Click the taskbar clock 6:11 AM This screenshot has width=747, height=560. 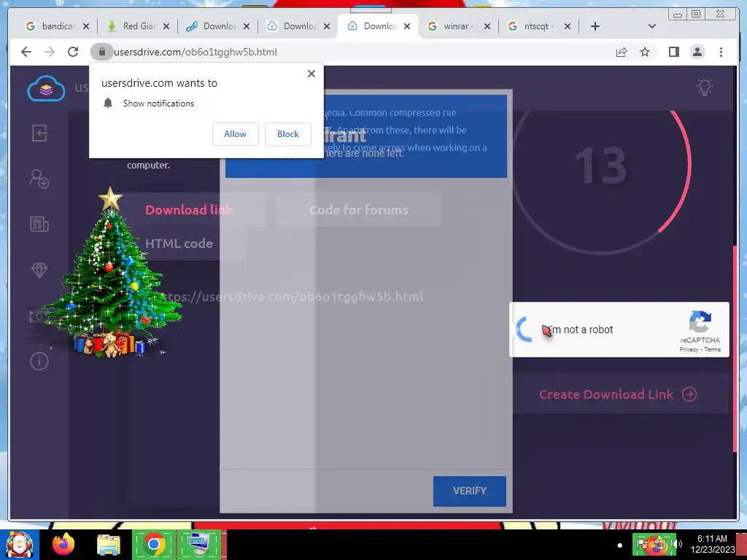pyautogui.click(x=712, y=539)
